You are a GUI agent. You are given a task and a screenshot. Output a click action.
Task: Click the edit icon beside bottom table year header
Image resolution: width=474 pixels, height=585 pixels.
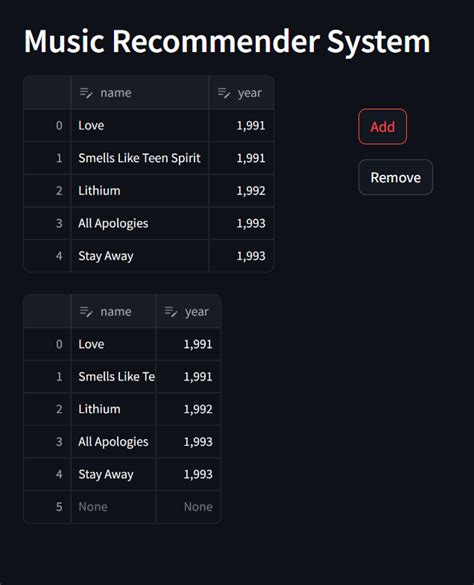click(x=171, y=312)
